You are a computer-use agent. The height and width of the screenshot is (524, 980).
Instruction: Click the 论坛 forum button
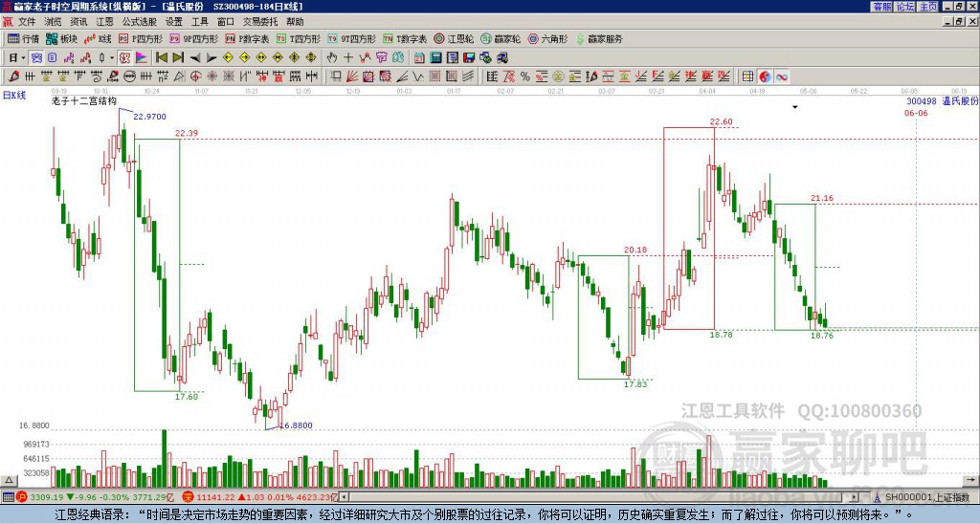(905, 7)
